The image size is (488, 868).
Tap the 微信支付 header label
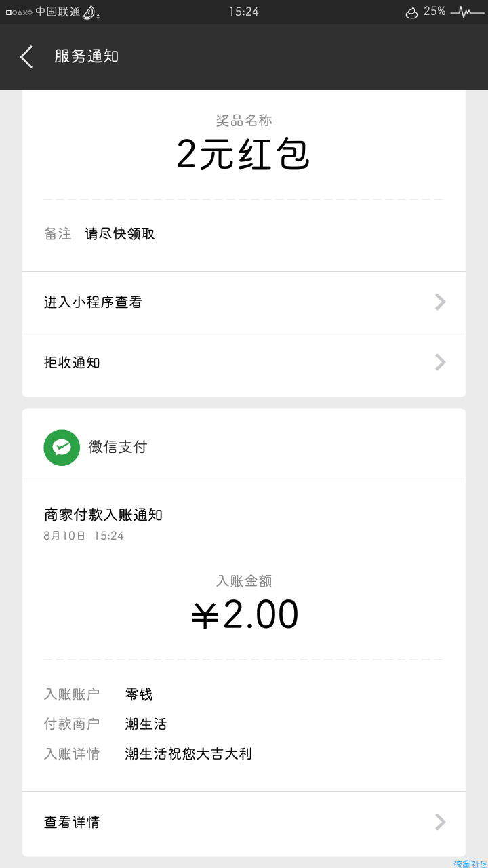pyautogui.click(x=117, y=447)
